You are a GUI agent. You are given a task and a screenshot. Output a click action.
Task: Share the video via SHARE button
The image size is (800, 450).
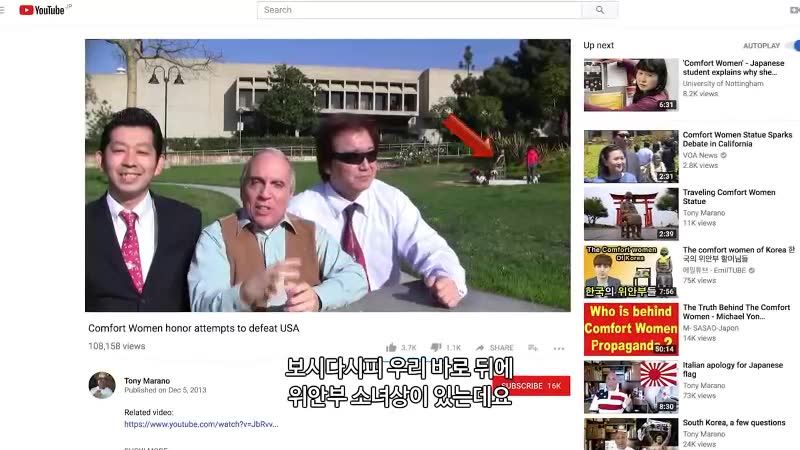[x=494, y=347]
